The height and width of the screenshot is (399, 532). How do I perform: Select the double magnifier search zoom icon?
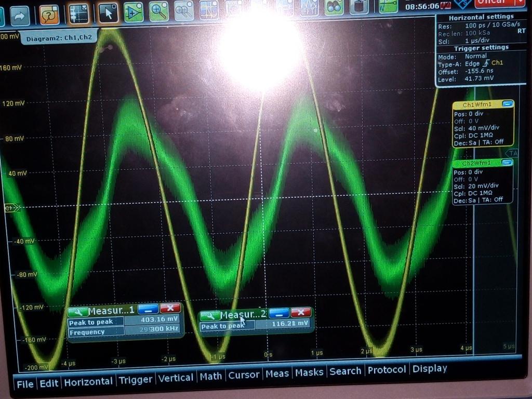[x=184, y=10]
